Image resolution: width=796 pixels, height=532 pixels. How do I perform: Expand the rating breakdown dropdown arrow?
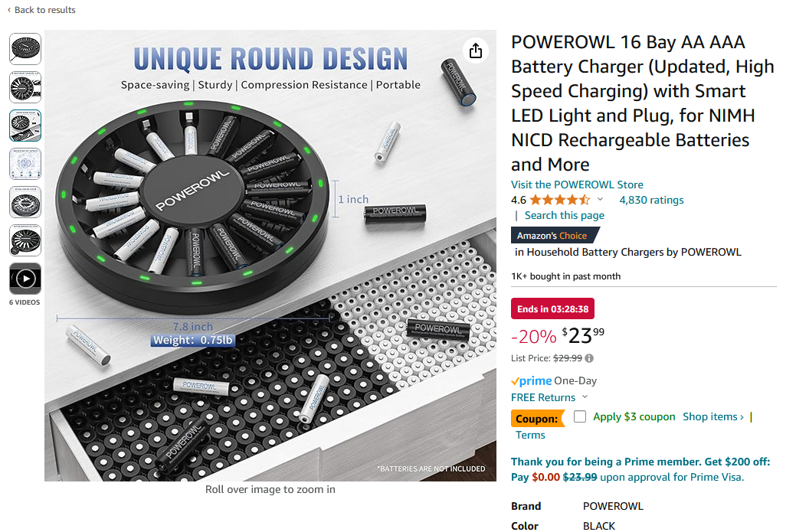[600, 200]
